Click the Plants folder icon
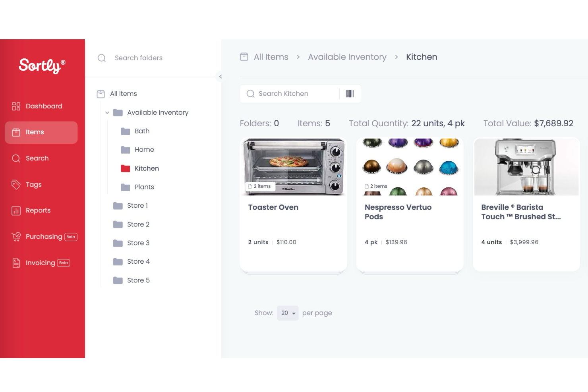 click(126, 187)
